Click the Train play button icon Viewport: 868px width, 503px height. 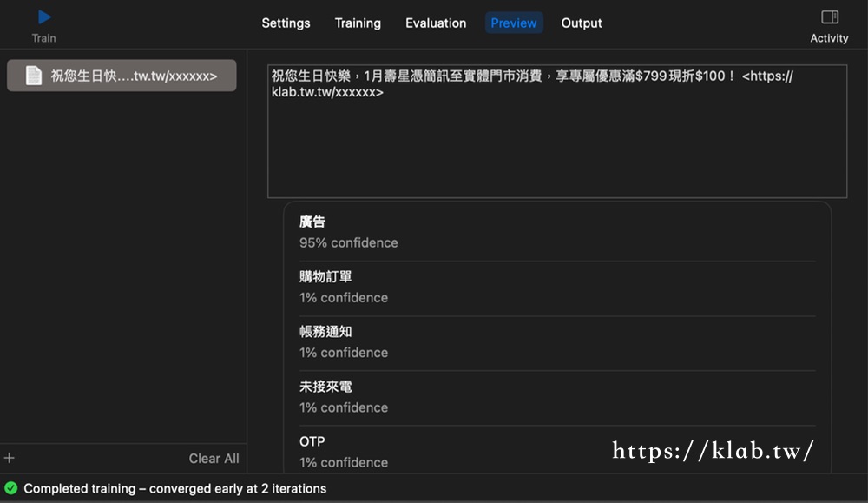(x=44, y=17)
